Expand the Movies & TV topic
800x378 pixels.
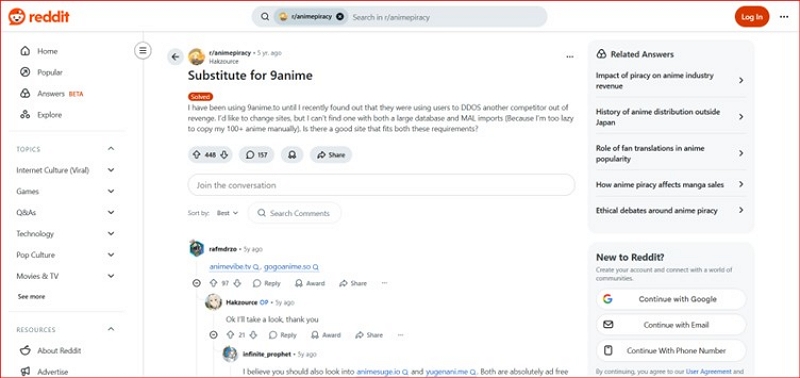[x=65, y=276]
